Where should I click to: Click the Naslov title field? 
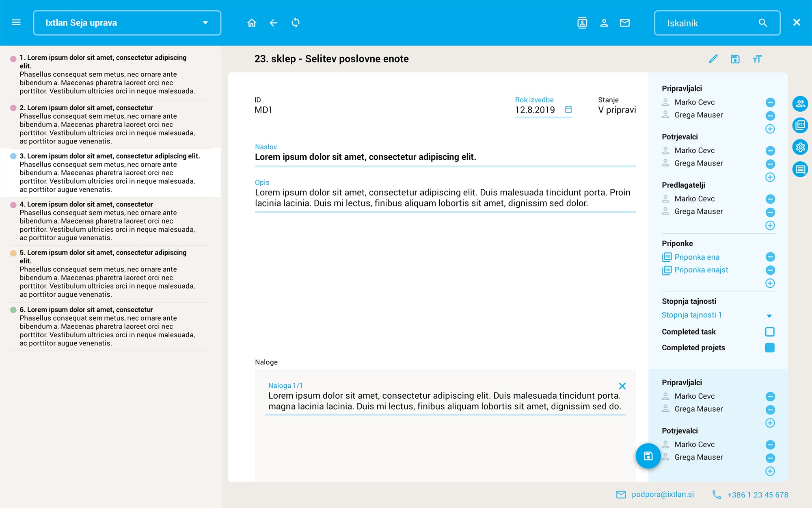coord(445,157)
